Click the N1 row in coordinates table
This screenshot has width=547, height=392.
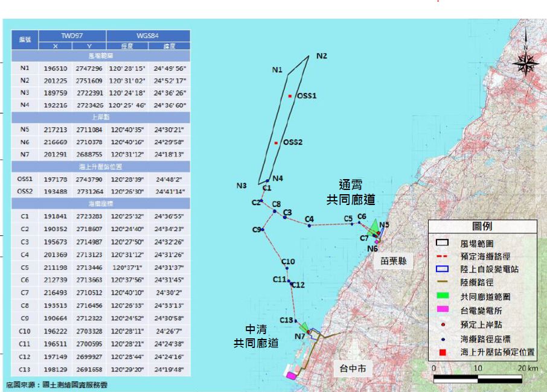click(101, 69)
